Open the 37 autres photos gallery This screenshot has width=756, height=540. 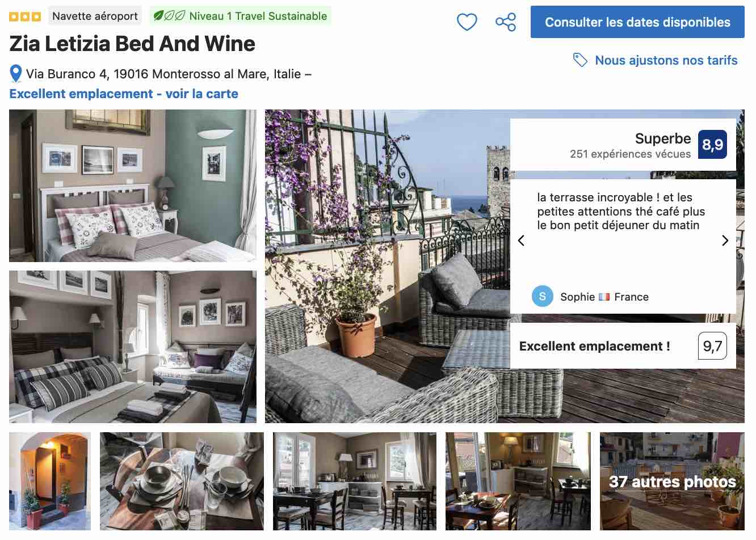672,482
